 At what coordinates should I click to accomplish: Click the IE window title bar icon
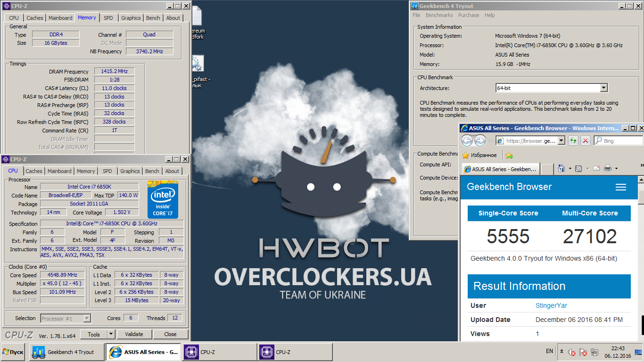tap(464, 128)
